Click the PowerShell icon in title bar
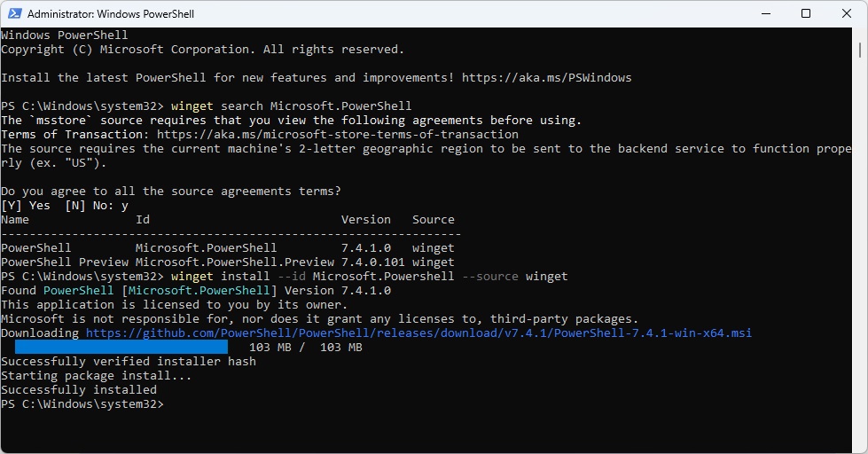 pos(14,13)
